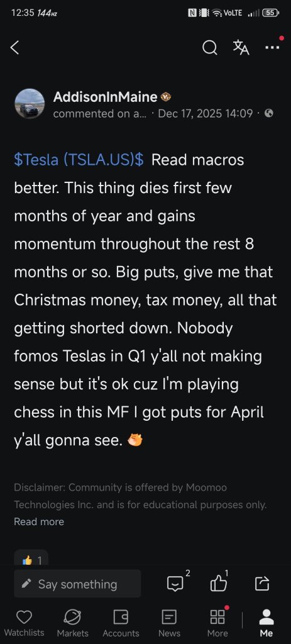Open the comments bubble icon
Image resolution: width=291 pixels, height=644 pixels.
click(x=175, y=583)
